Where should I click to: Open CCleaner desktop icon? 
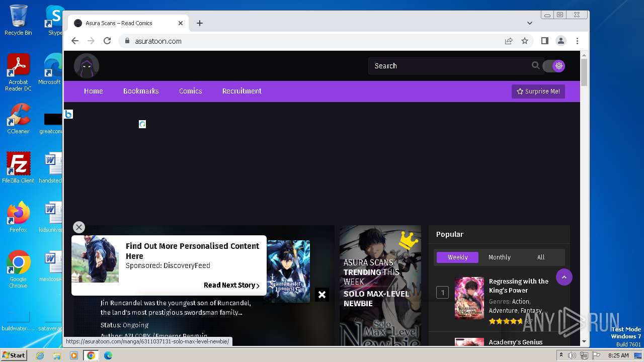tap(18, 119)
